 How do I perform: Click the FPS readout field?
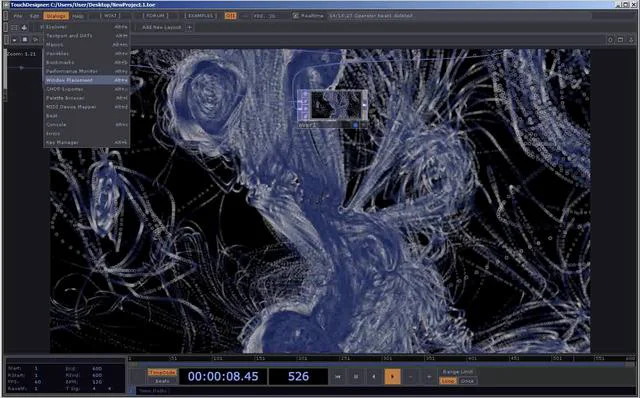click(x=264, y=16)
